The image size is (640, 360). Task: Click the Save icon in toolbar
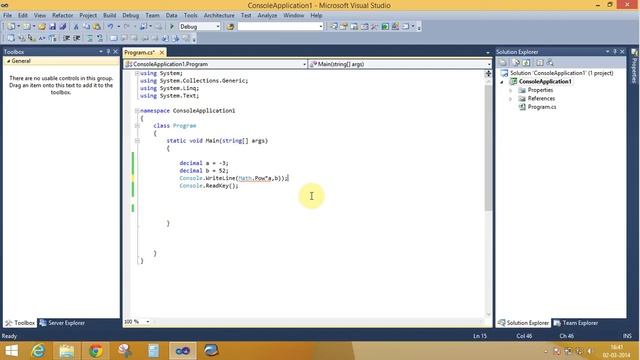pyautogui.click(x=52, y=27)
